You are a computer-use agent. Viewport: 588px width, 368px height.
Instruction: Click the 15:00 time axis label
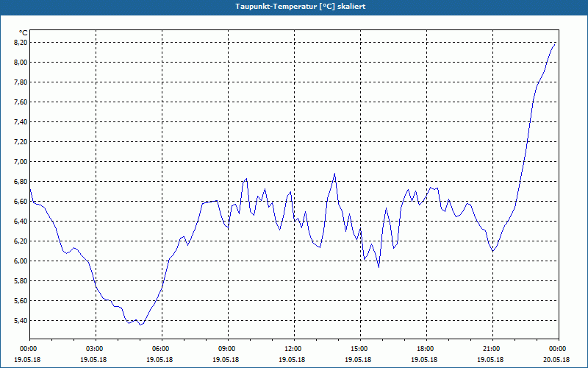point(360,349)
